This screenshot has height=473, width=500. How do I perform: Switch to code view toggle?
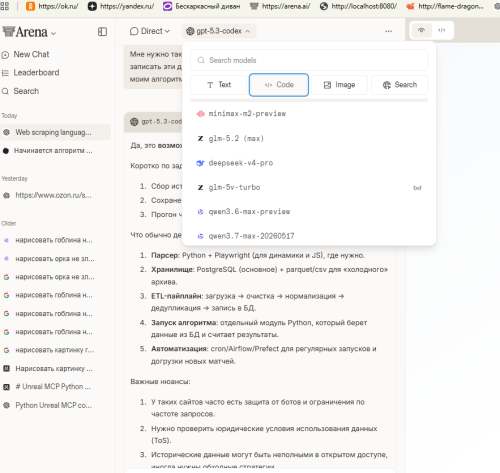pos(442,30)
